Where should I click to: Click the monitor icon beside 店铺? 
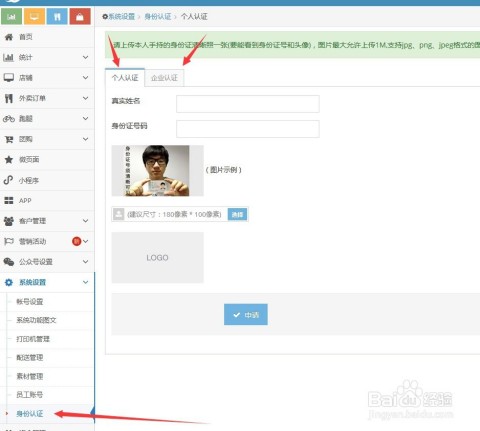[x=9, y=78]
